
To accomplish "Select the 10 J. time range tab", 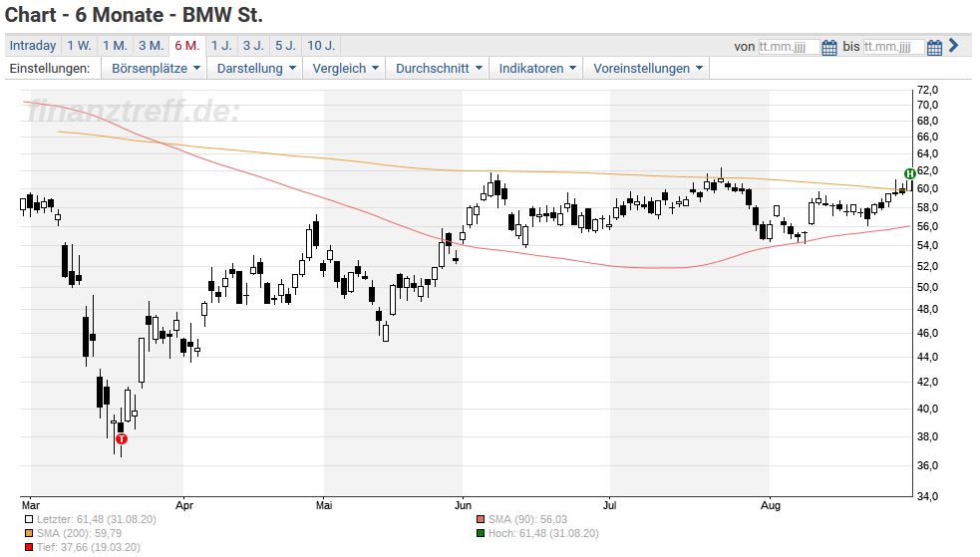I will pyautogui.click(x=321, y=46).
